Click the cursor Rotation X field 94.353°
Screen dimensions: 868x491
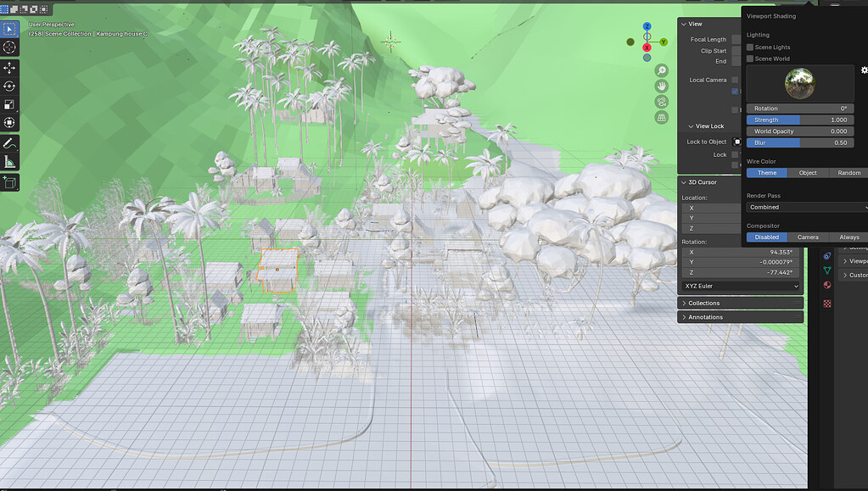pyautogui.click(x=740, y=252)
